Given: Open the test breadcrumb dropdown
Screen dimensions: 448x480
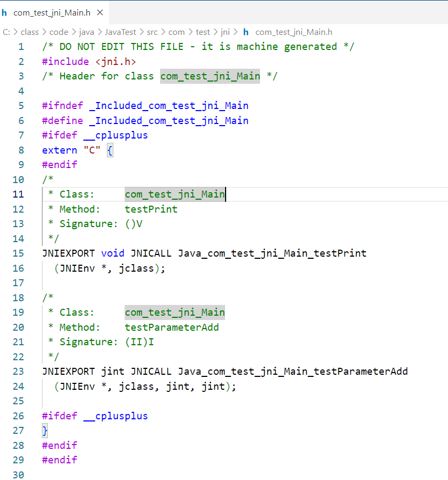Looking at the screenshot, I should [x=203, y=32].
